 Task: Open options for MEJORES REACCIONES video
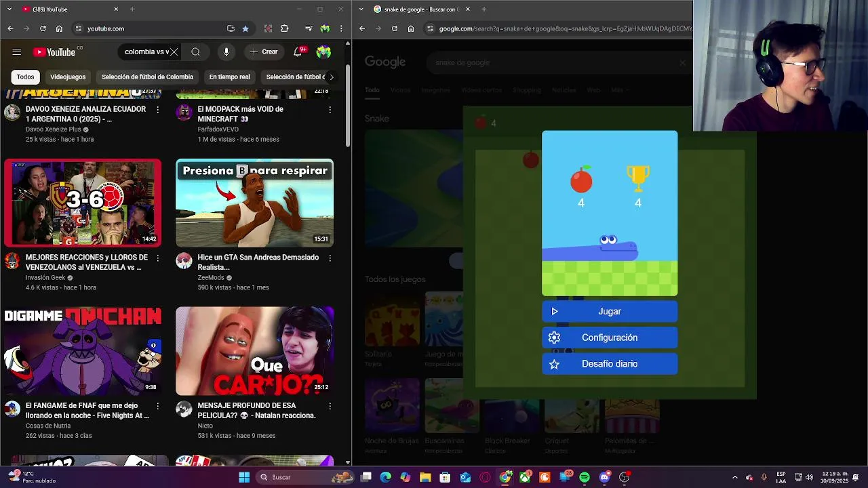click(158, 258)
